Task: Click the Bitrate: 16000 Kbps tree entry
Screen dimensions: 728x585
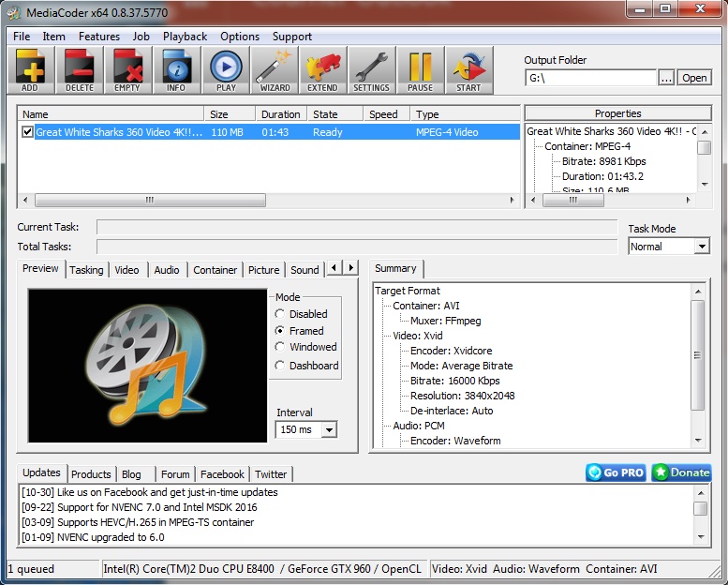Action: tap(455, 381)
